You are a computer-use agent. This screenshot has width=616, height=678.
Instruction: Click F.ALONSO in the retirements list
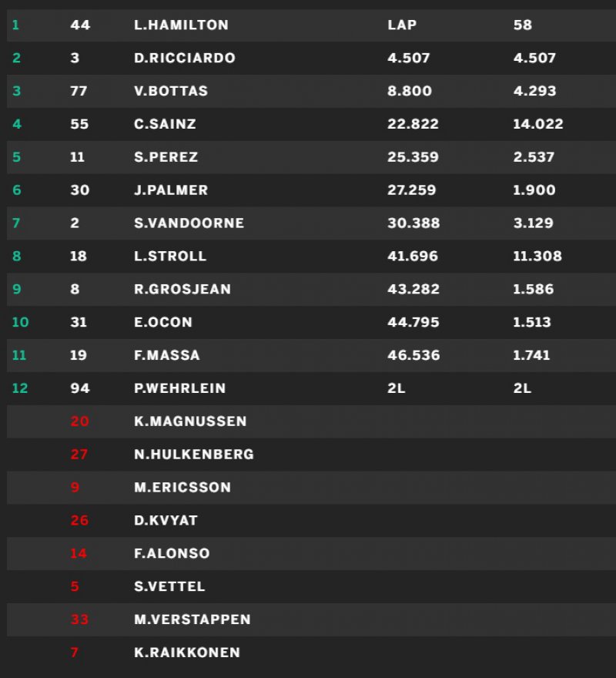coord(172,553)
